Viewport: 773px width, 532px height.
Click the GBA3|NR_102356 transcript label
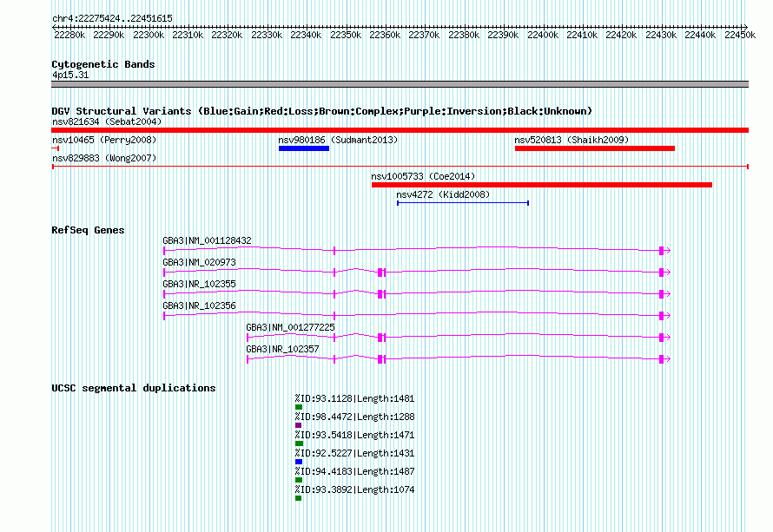pyautogui.click(x=199, y=305)
